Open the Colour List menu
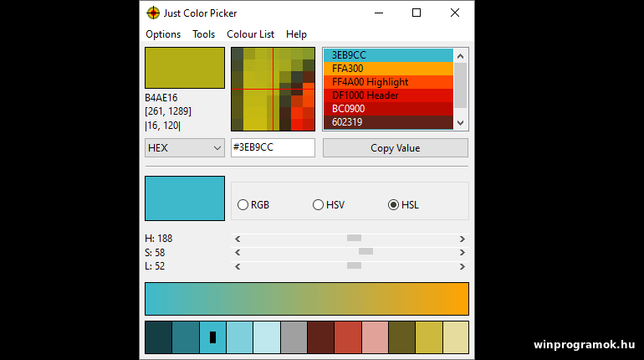The height and width of the screenshot is (360, 644). (x=251, y=34)
